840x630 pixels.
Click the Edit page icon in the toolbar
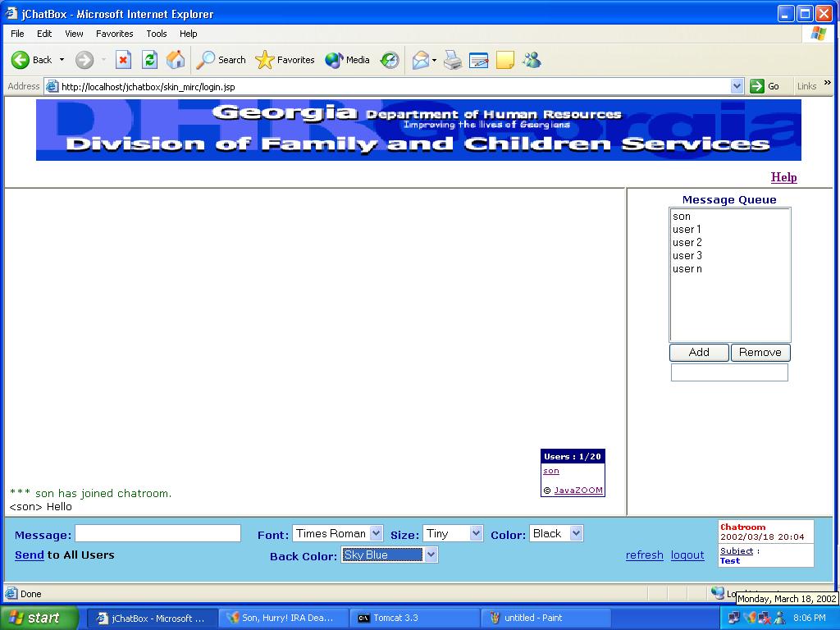(478, 60)
